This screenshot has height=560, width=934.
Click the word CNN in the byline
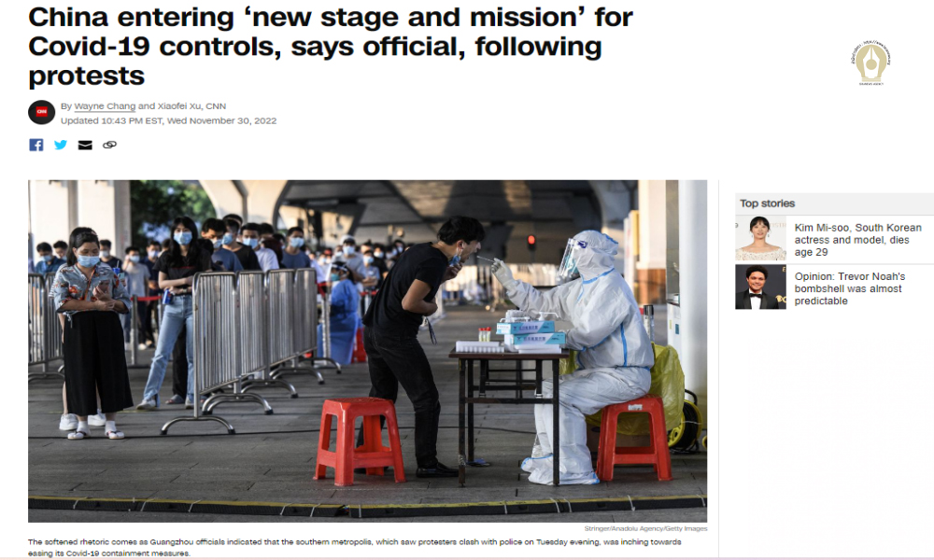[216, 105]
